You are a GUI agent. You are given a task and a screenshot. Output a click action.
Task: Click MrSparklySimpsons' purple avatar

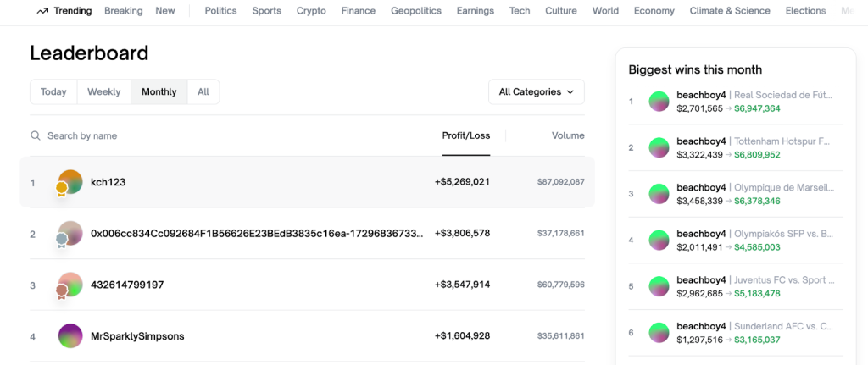(70, 336)
